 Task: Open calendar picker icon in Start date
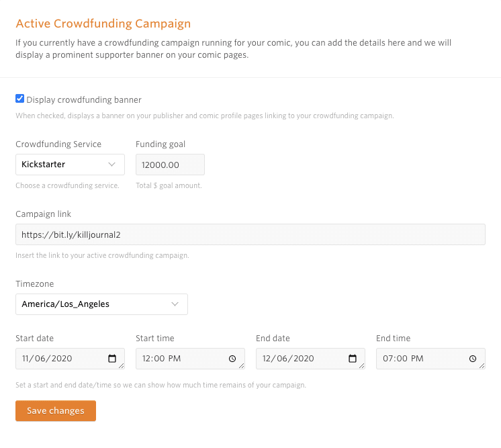tap(112, 359)
